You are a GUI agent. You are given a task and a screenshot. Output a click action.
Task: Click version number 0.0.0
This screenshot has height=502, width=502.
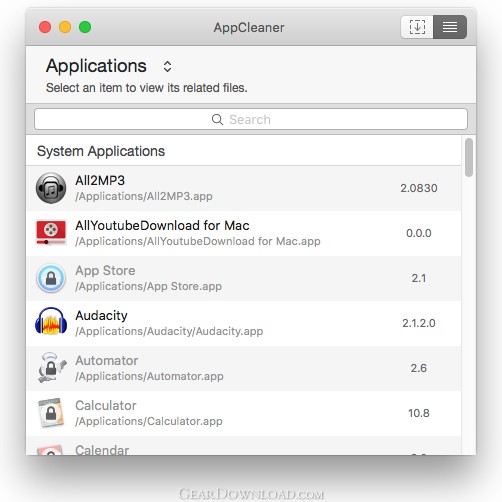point(419,233)
